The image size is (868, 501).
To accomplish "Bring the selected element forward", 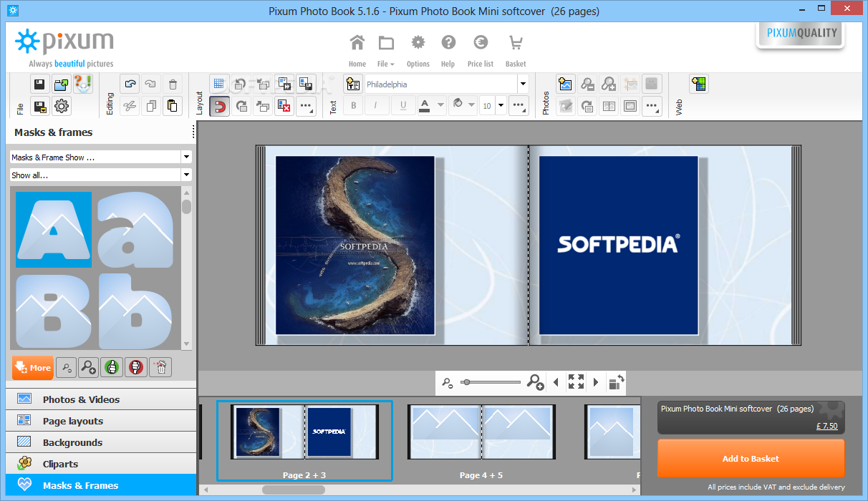I will pos(263,106).
